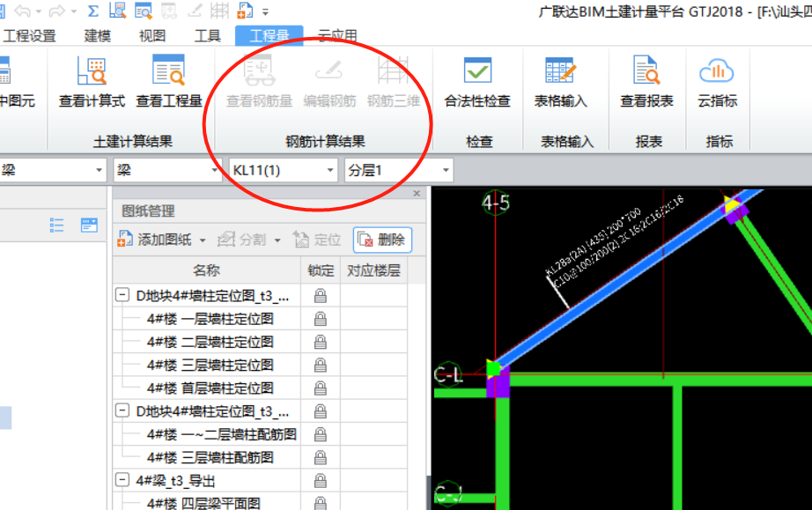The width and height of the screenshot is (812, 510).
Task: Click the 编辑钢筋 ribbon tool
Action: (x=329, y=82)
